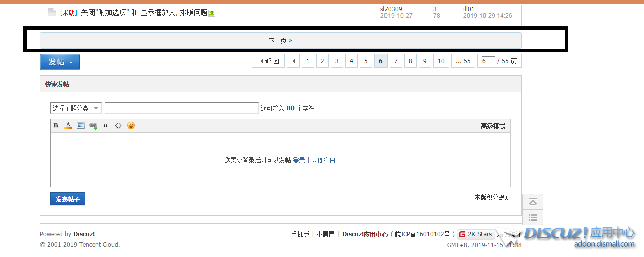Click the Bold formatting icon
The image size is (644, 257).
click(56, 126)
